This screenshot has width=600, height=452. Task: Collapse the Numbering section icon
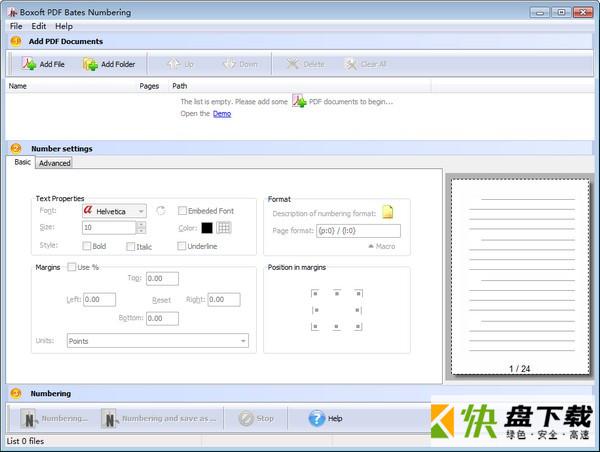tap(16, 393)
